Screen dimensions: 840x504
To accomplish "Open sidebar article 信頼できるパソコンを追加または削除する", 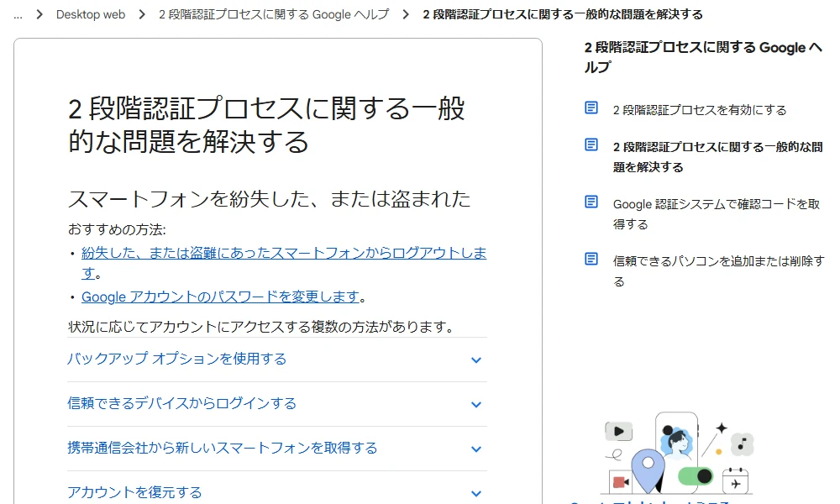I will 718,271.
